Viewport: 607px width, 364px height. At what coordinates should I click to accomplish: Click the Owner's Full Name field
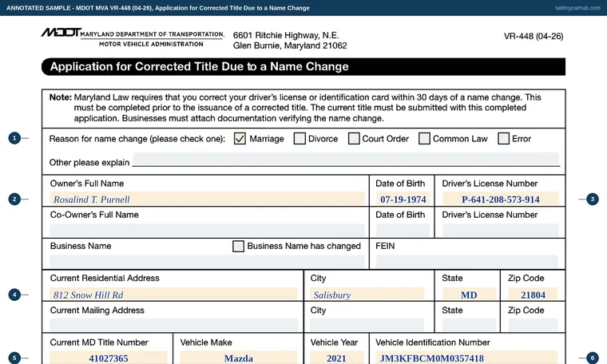click(x=207, y=199)
